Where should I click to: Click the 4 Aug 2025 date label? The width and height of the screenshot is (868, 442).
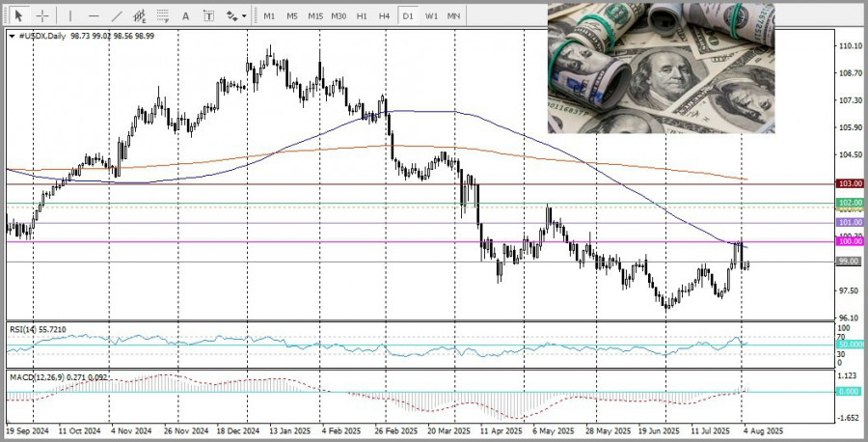point(764,430)
